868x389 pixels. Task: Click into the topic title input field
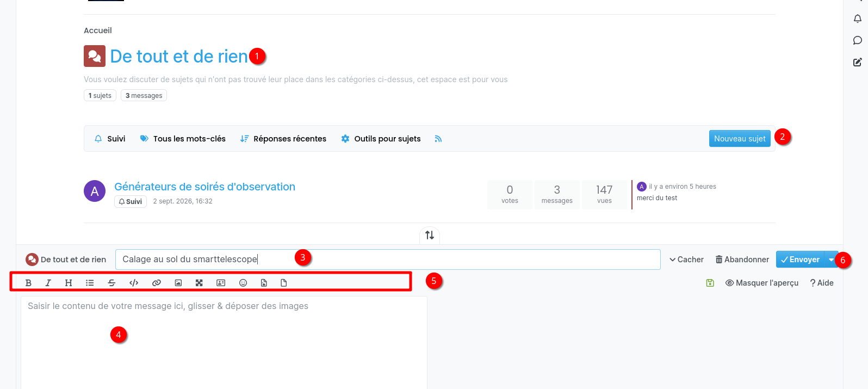pyautogui.click(x=388, y=260)
